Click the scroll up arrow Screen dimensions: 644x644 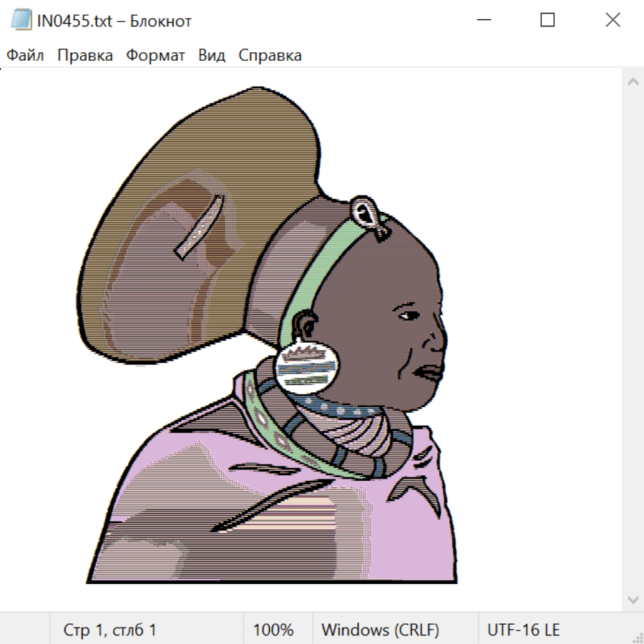point(633,82)
